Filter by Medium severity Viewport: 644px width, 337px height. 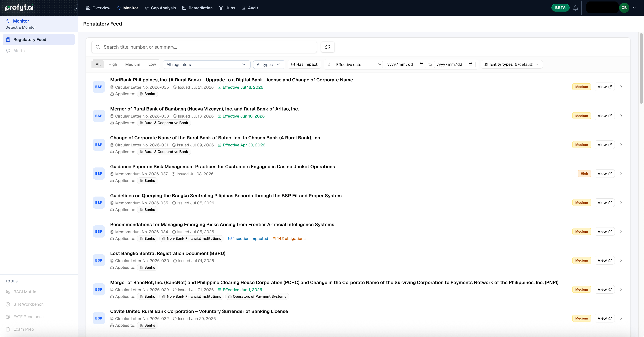click(132, 64)
